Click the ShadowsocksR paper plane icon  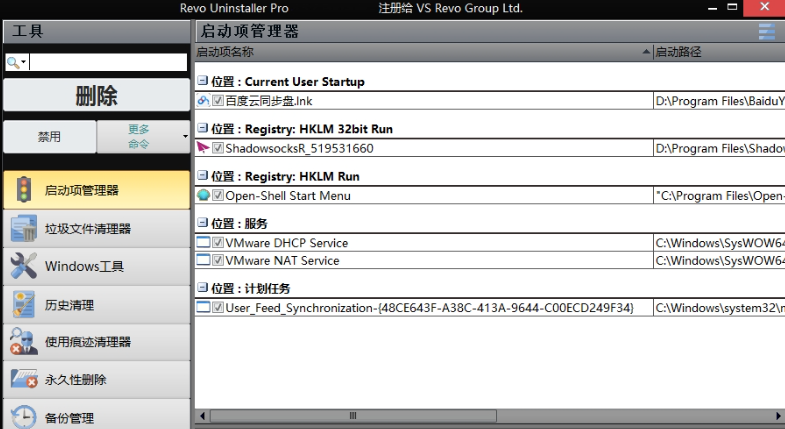click(203, 148)
